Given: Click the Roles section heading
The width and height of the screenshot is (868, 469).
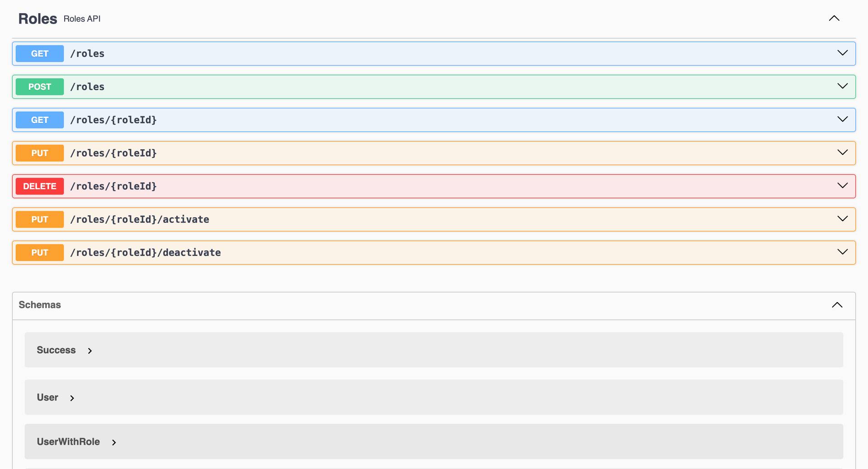Looking at the screenshot, I should click(x=38, y=19).
